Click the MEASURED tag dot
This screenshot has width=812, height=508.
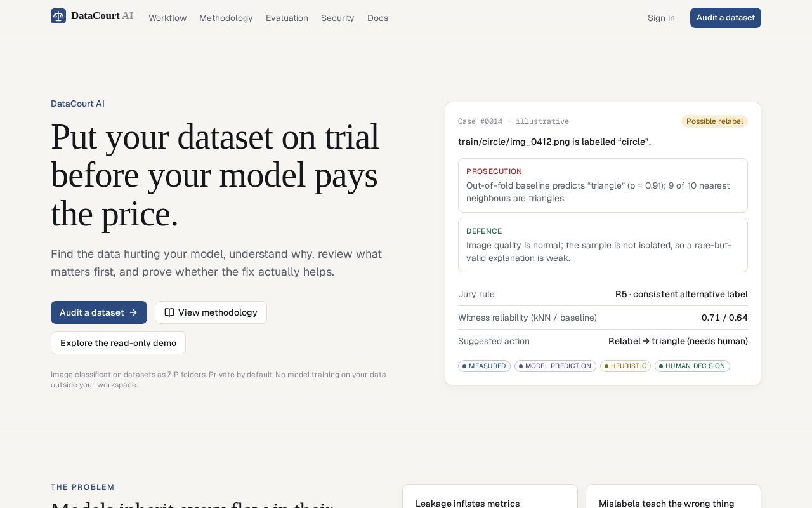coord(464,366)
